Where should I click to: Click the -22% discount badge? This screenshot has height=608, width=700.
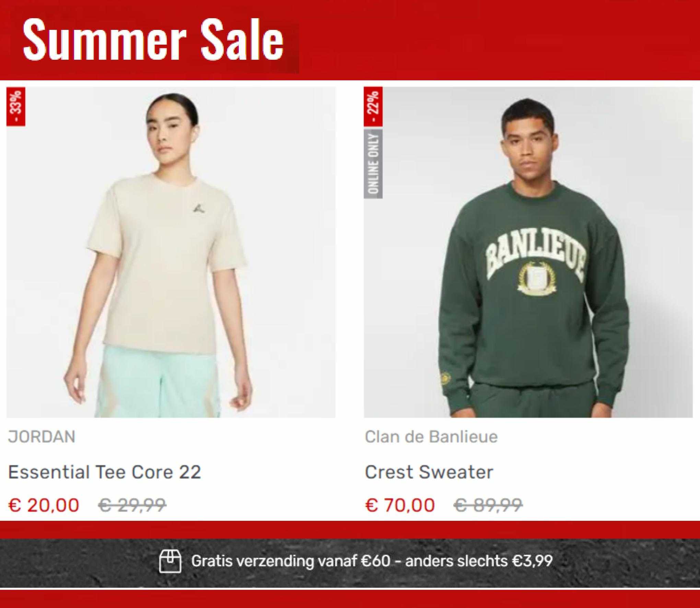373,107
